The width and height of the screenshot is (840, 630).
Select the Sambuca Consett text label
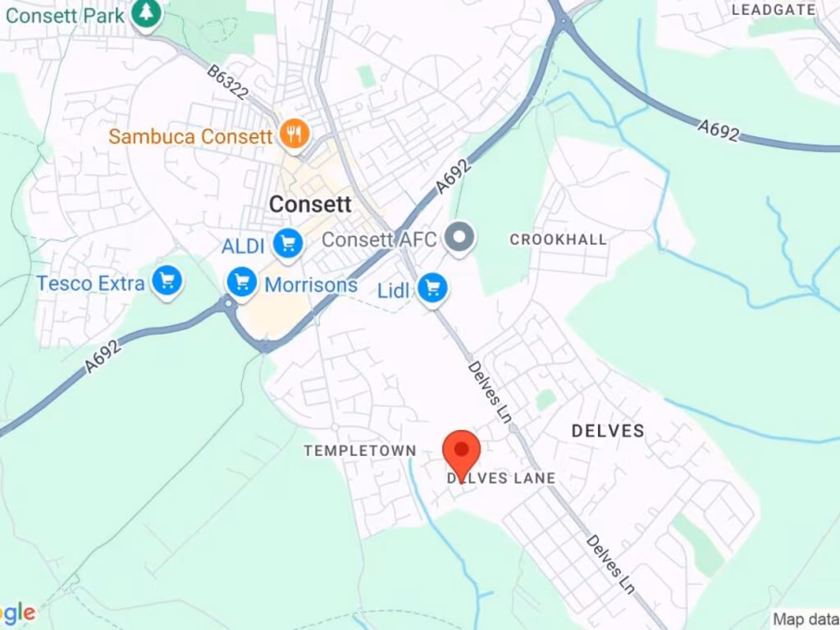coord(190,136)
